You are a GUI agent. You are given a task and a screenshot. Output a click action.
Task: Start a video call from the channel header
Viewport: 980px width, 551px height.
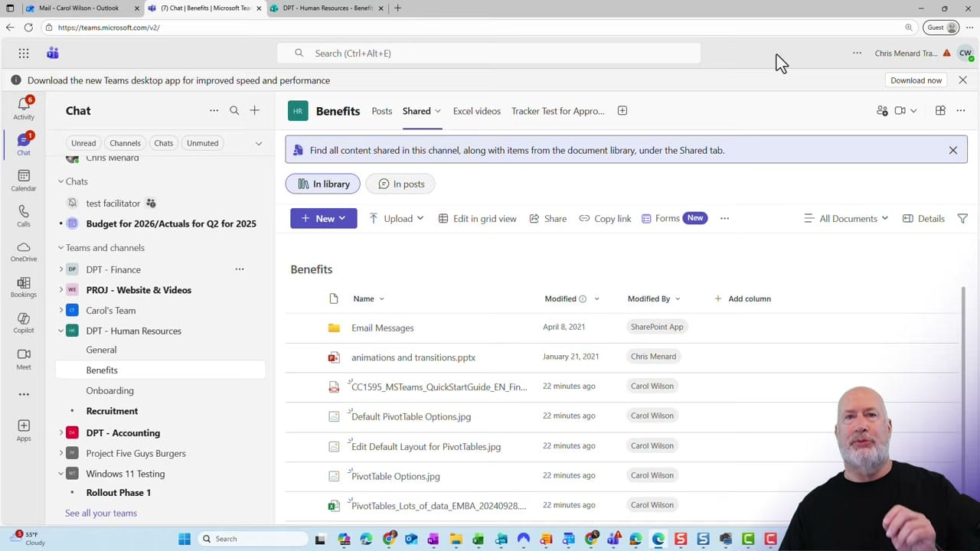pyautogui.click(x=900, y=110)
